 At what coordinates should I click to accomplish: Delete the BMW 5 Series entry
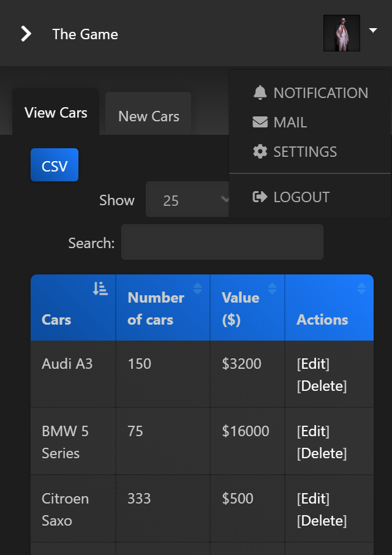(322, 453)
